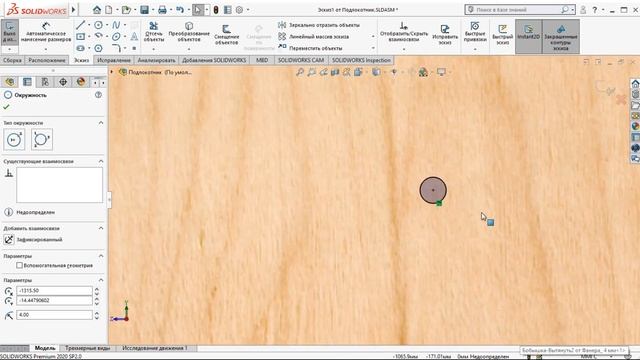The width and height of the screenshot is (640, 360).
Task: Click Mirror Entities (Зеркально отразить объекты)
Action: [x=319, y=25]
